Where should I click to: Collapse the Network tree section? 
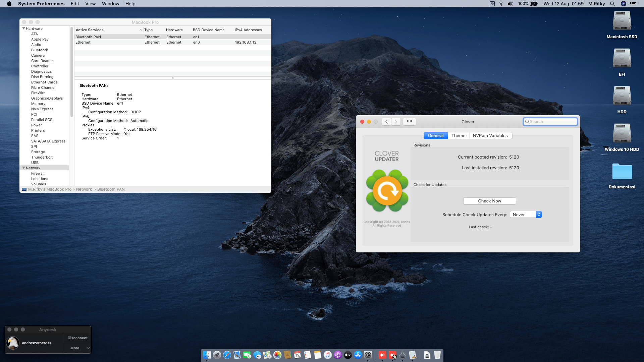pos(24,168)
